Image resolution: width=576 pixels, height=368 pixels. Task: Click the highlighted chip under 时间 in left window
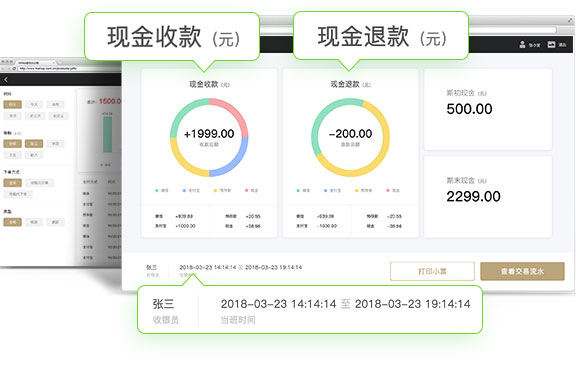click(12, 105)
